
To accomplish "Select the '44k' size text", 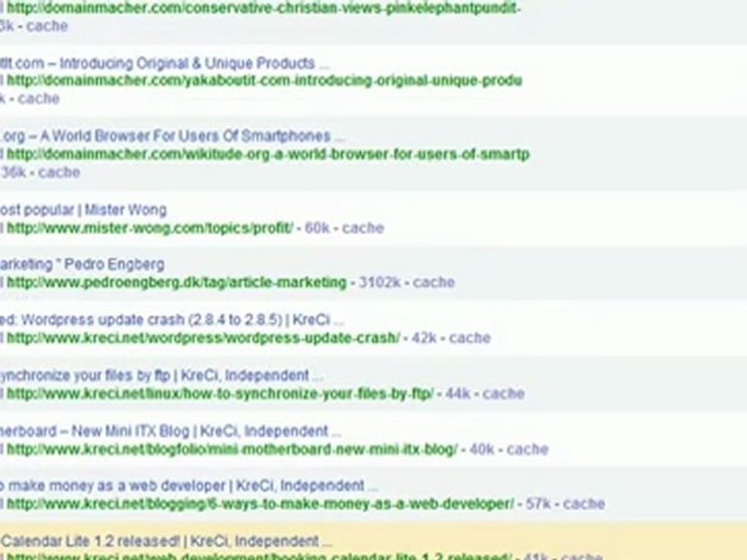I will [x=458, y=394].
